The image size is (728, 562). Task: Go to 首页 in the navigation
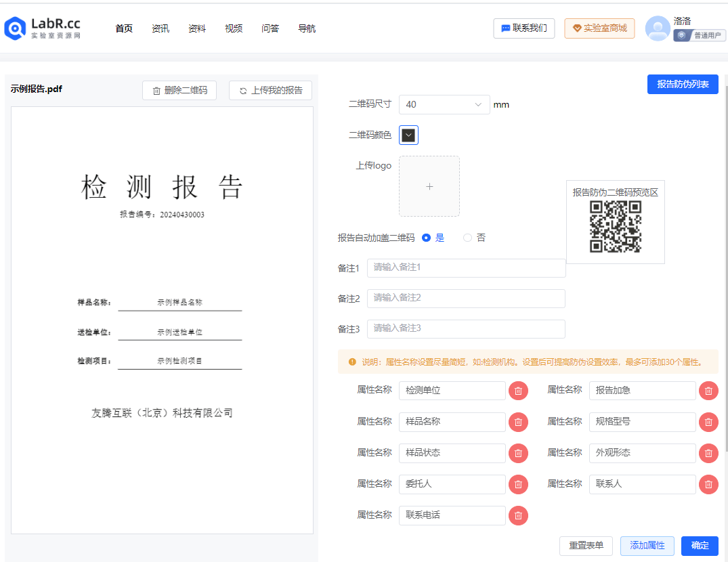[x=124, y=28]
